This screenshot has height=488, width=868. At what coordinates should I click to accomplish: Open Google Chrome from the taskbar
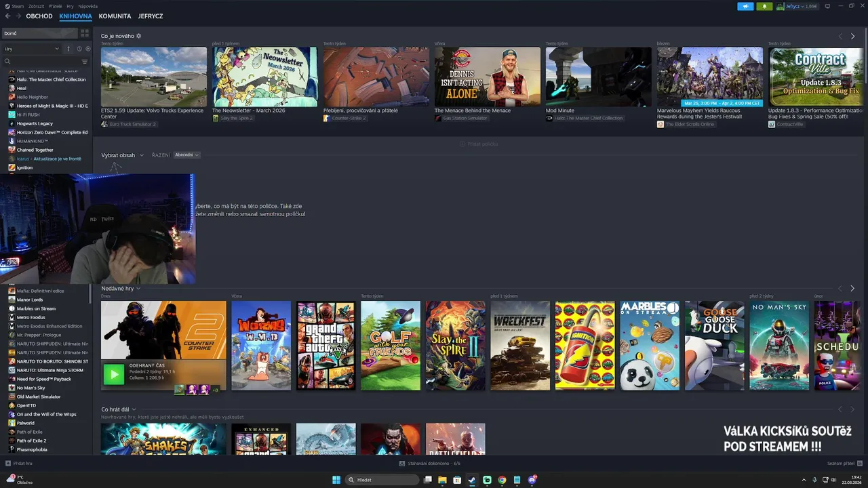pos(502,480)
